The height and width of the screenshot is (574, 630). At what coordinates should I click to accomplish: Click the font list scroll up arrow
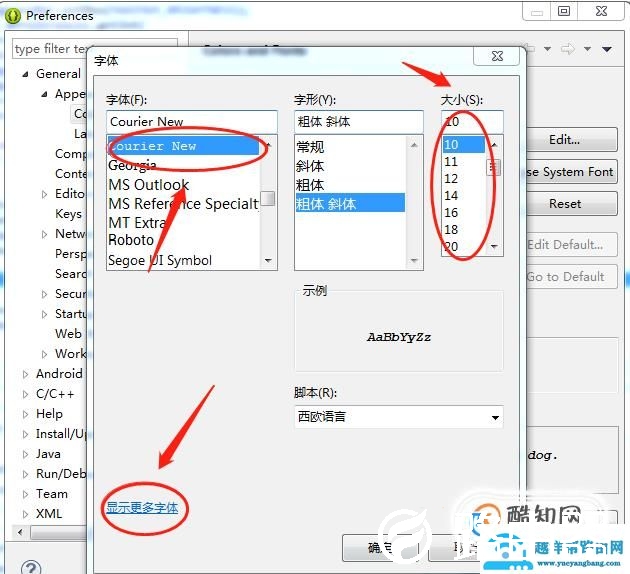[x=268, y=144]
